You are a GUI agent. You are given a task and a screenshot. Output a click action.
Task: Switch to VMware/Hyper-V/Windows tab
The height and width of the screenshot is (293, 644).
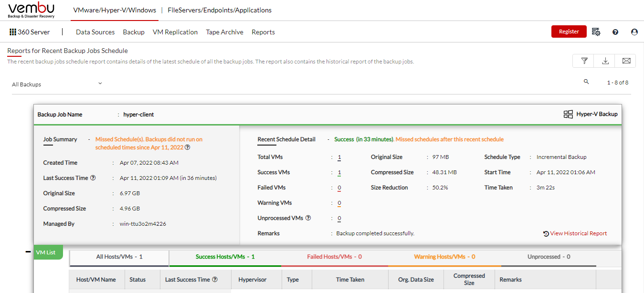tap(115, 10)
